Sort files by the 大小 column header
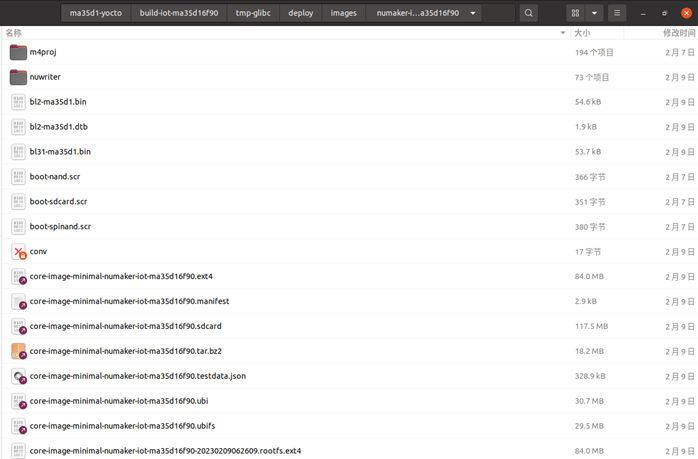Image resolution: width=698 pixels, height=459 pixels. (x=582, y=33)
